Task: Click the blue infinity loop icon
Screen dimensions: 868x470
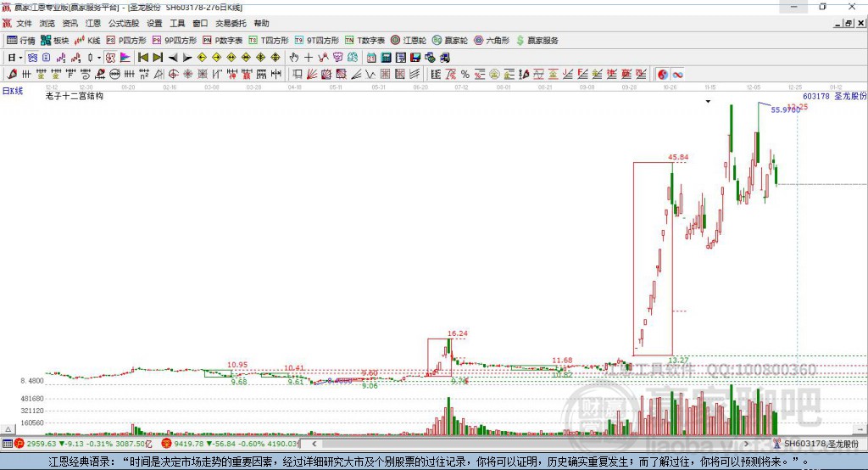Action: tap(677, 75)
